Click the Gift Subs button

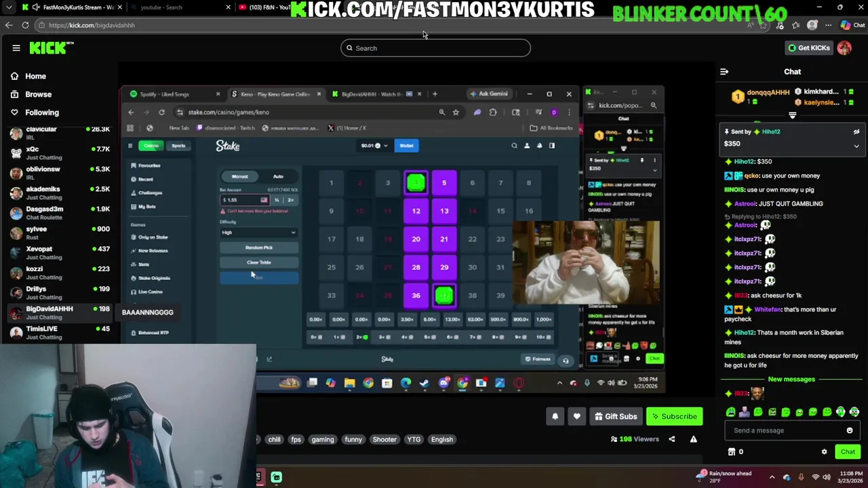pos(615,417)
